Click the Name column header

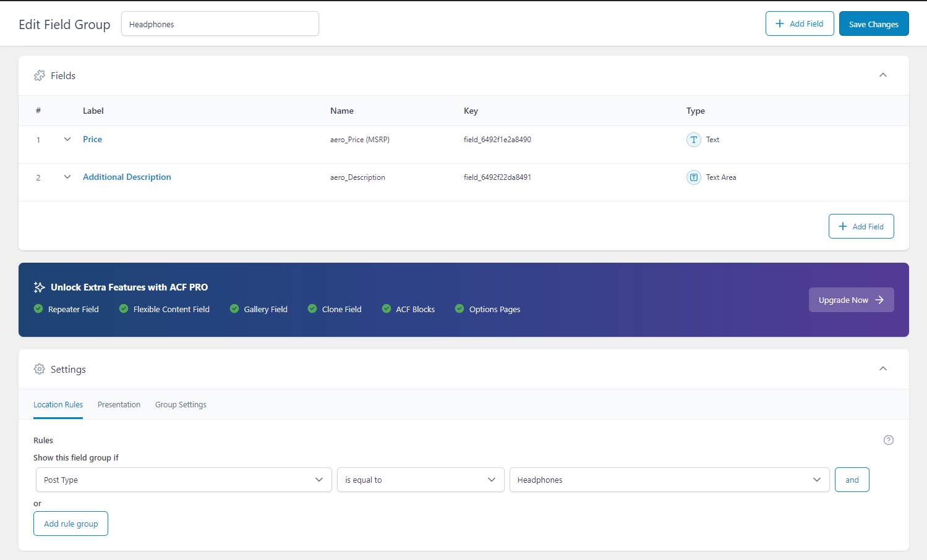tap(342, 111)
